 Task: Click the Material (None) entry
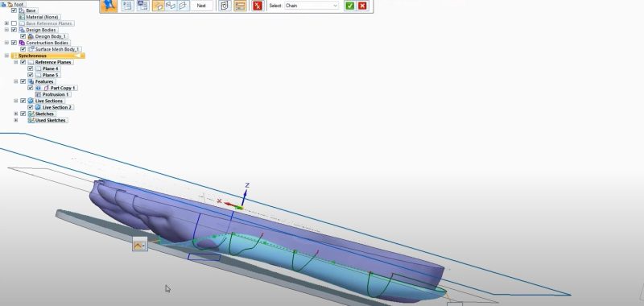pos(43,17)
